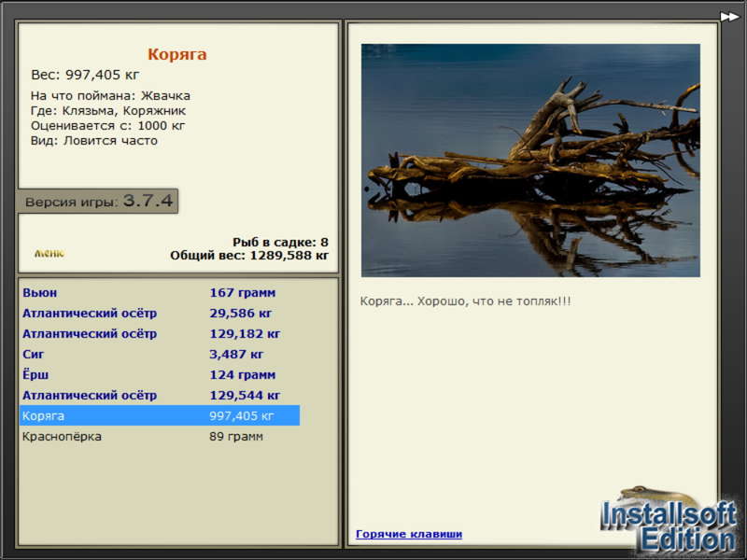The image size is (747, 560).
Task: Select the Атлантический осётр 129,182 кг row
Action: (x=160, y=333)
